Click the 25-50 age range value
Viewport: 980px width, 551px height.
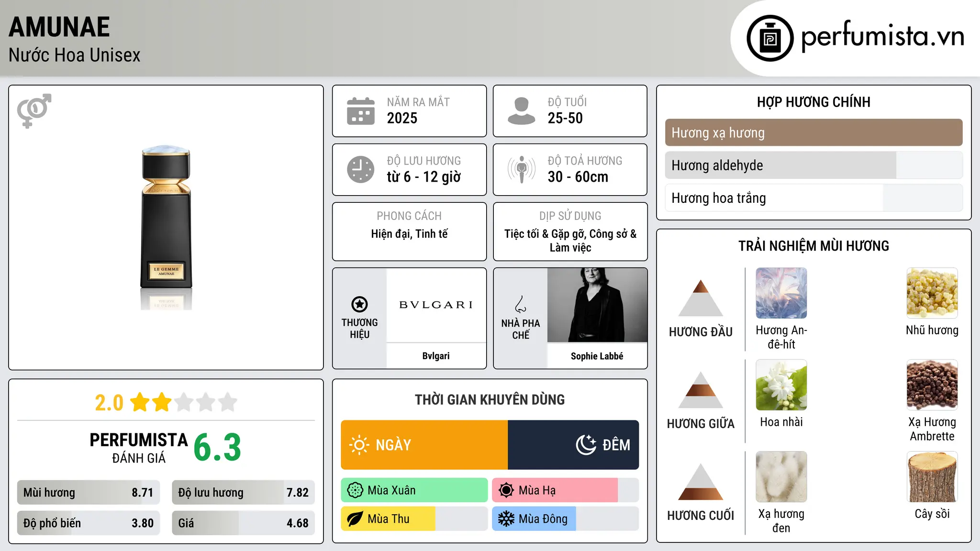565,118
